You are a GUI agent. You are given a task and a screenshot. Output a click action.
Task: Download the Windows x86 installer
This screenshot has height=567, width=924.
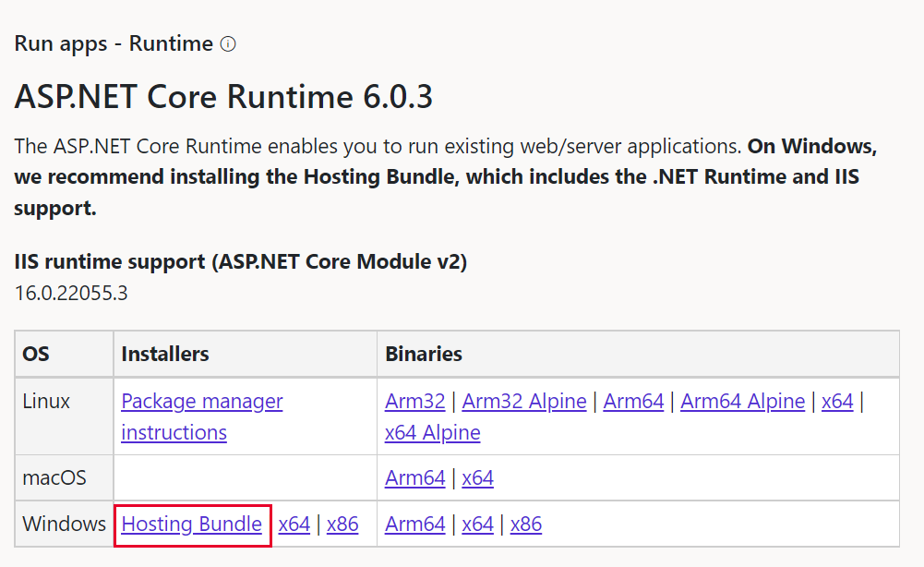(342, 524)
